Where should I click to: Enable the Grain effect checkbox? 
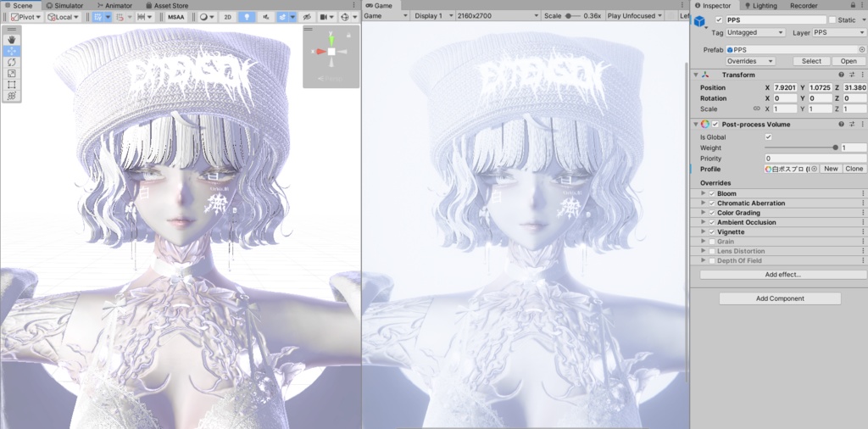(x=712, y=242)
